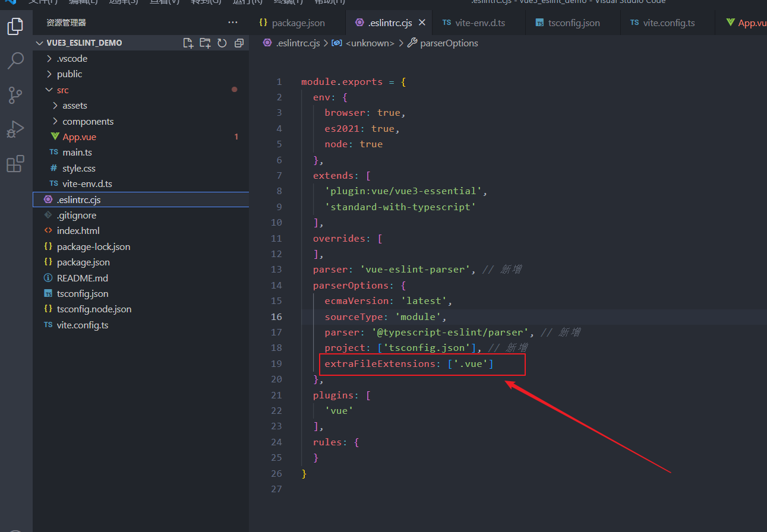This screenshot has width=767, height=532.
Task: Select .eslintrc.cjs in the file tree
Action: pyautogui.click(x=141, y=199)
